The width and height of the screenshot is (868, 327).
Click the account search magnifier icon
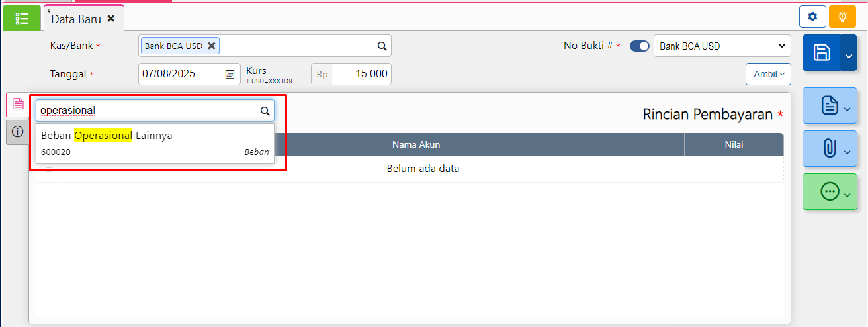tap(265, 111)
